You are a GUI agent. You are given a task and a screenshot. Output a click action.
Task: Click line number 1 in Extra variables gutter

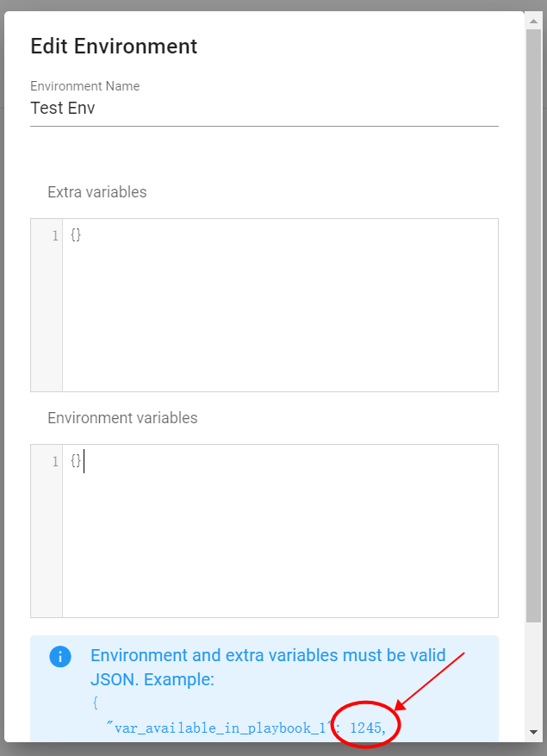[55, 235]
